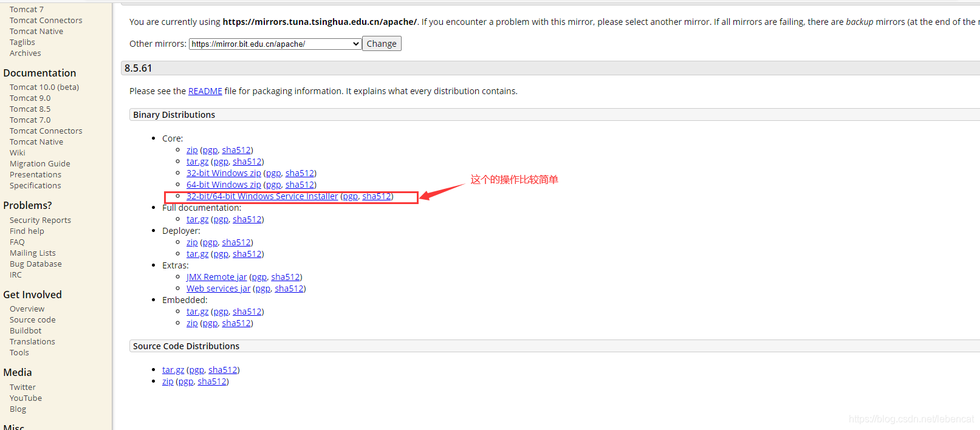Download Embedded zip file
Viewport: 980px width, 430px height.
coord(192,323)
